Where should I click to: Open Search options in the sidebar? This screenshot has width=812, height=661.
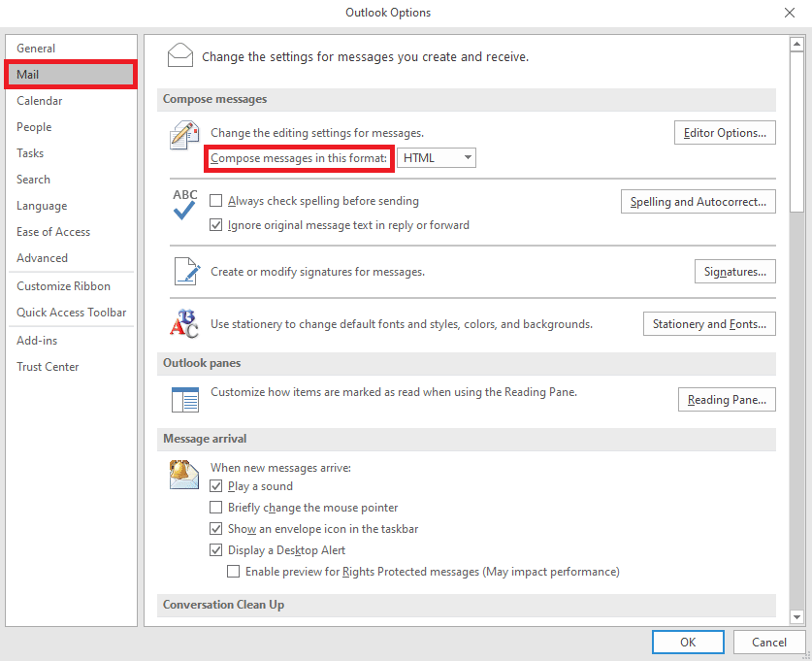[71, 180]
